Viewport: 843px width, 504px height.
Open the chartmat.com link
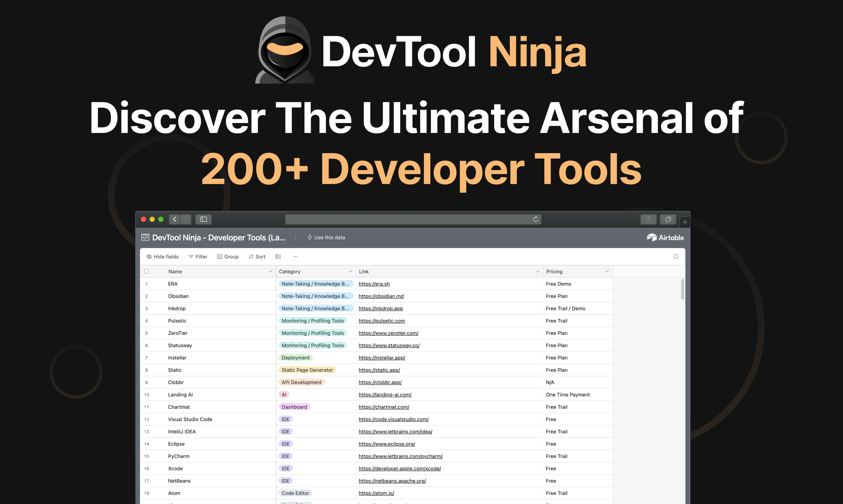tap(384, 407)
